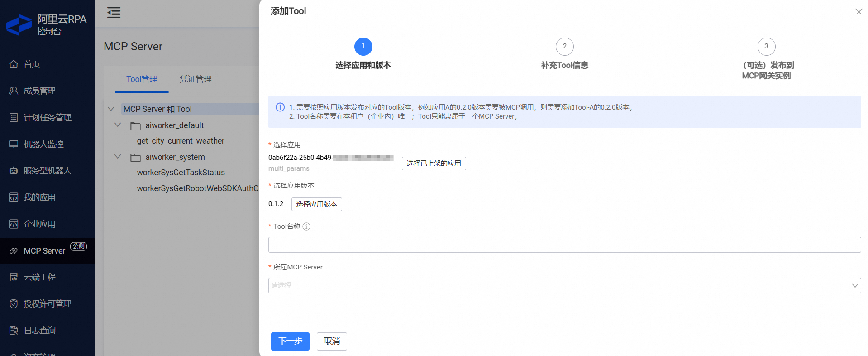Switch to the 凭证管理 tab
Screen dimensions: 868x356
(196, 79)
